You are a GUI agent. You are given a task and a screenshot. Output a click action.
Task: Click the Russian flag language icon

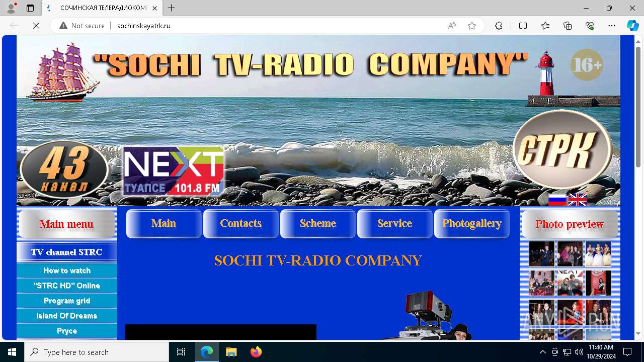click(557, 200)
